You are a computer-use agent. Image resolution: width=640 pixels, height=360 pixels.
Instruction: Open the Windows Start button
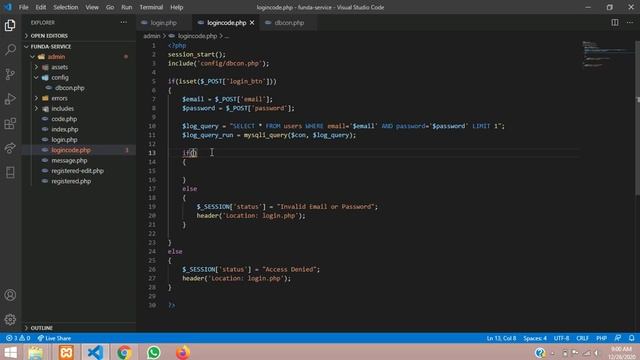10,352
